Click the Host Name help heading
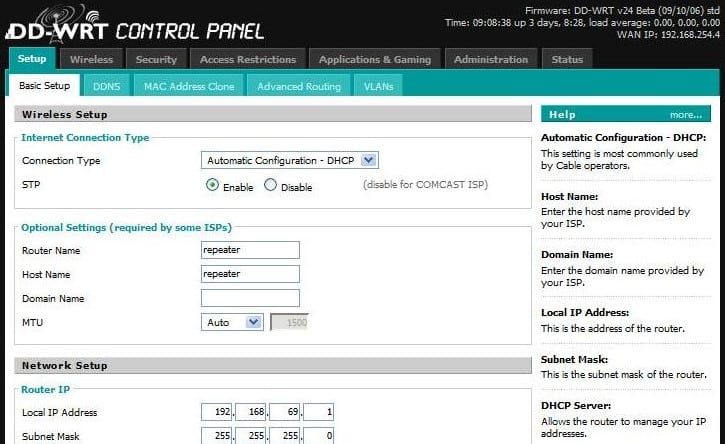This screenshot has width=725, height=444. [570, 196]
